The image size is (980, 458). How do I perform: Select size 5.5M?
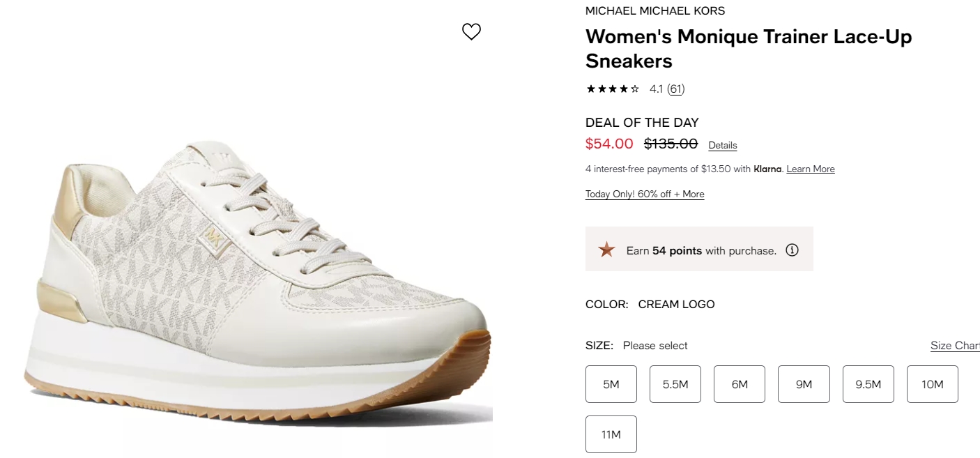(675, 384)
